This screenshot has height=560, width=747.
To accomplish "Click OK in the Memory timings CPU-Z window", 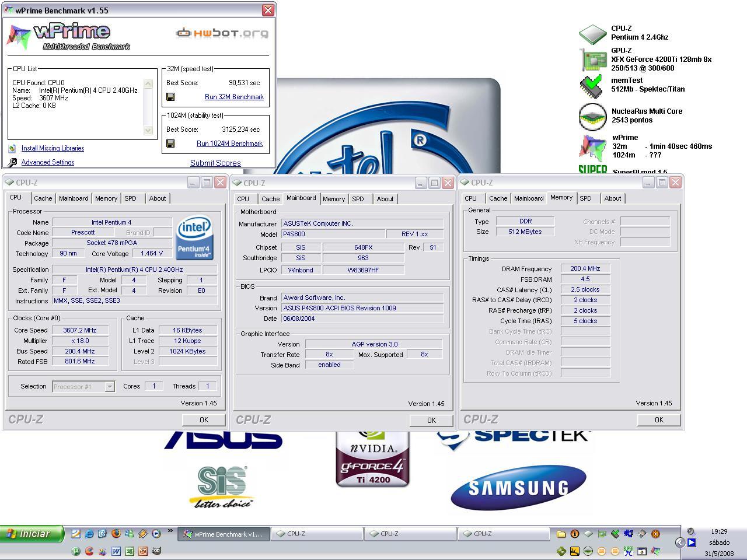I will point(659,419).
